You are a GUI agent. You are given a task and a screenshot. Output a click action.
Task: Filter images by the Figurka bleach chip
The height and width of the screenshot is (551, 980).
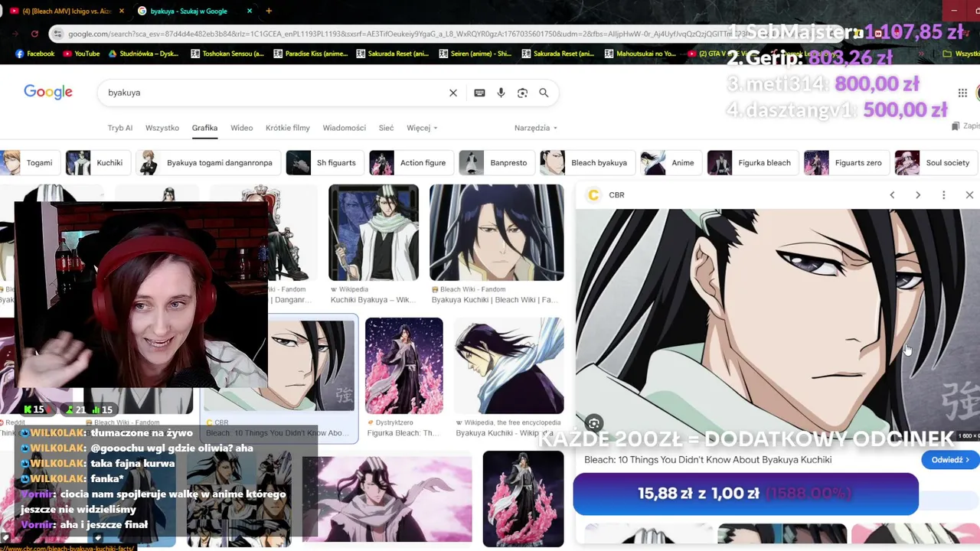(x=753, y=163)
